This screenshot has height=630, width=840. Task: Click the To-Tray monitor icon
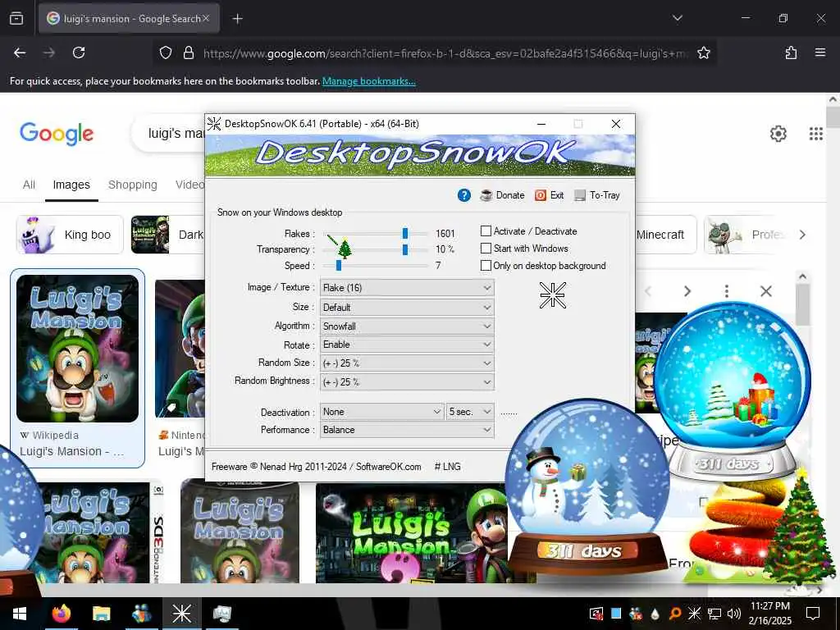(580, 195)
